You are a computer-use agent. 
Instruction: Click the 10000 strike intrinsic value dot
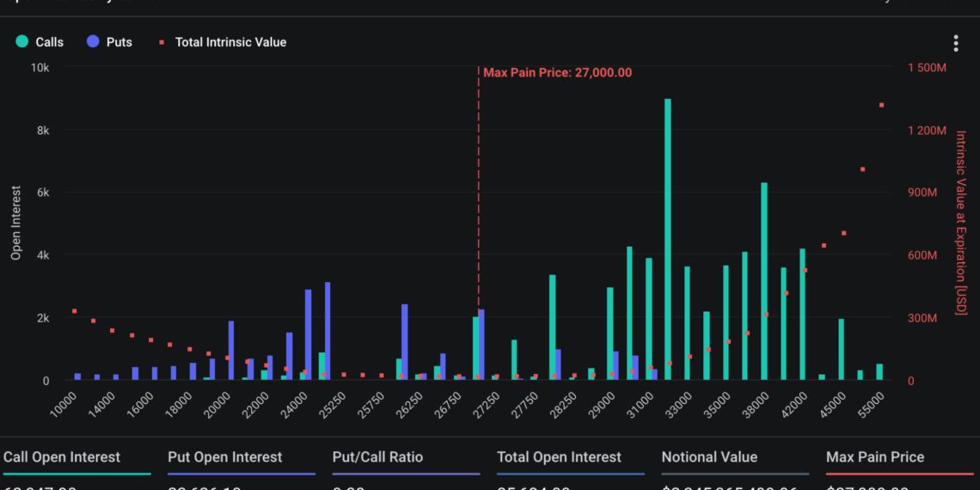click(74, 310)
